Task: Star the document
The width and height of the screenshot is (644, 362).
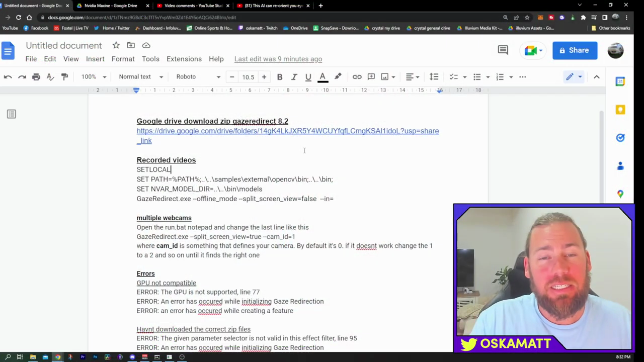Action: click(116, 45)
